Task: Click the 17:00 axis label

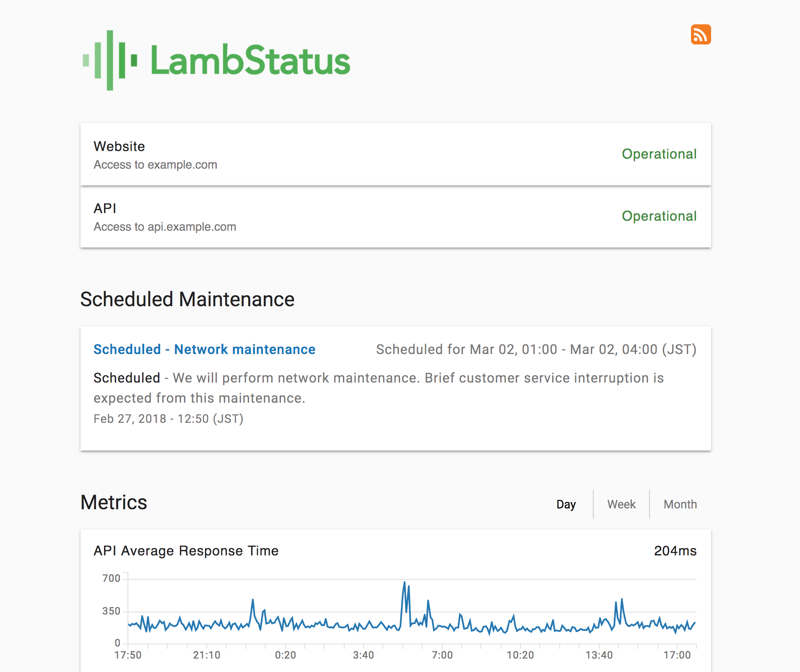Action: coord(678,655)
